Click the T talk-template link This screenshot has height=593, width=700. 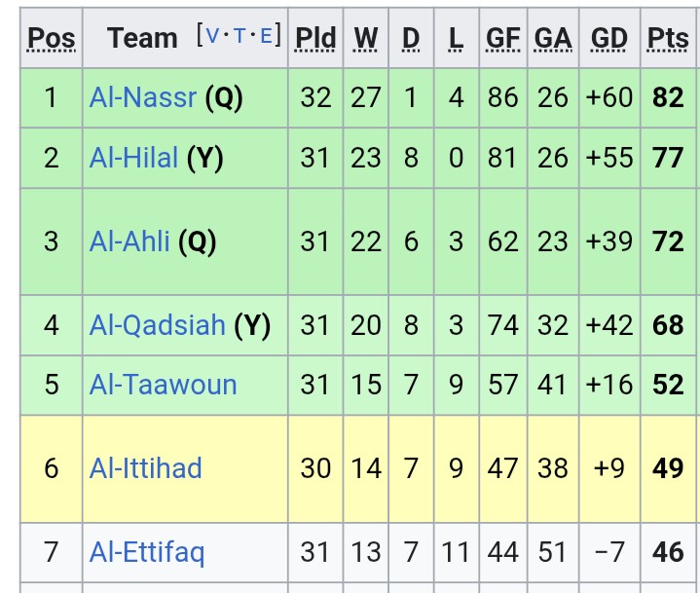pos(239,35)
